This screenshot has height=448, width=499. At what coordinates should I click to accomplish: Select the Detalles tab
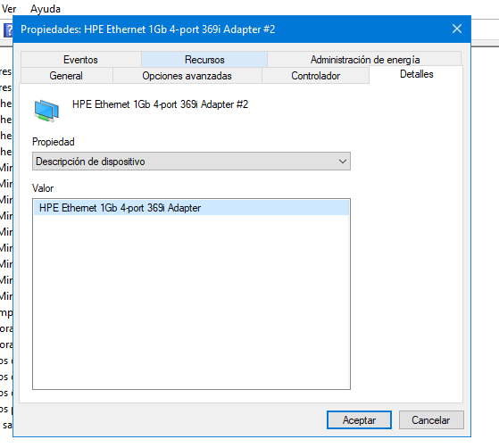[416, 74]
